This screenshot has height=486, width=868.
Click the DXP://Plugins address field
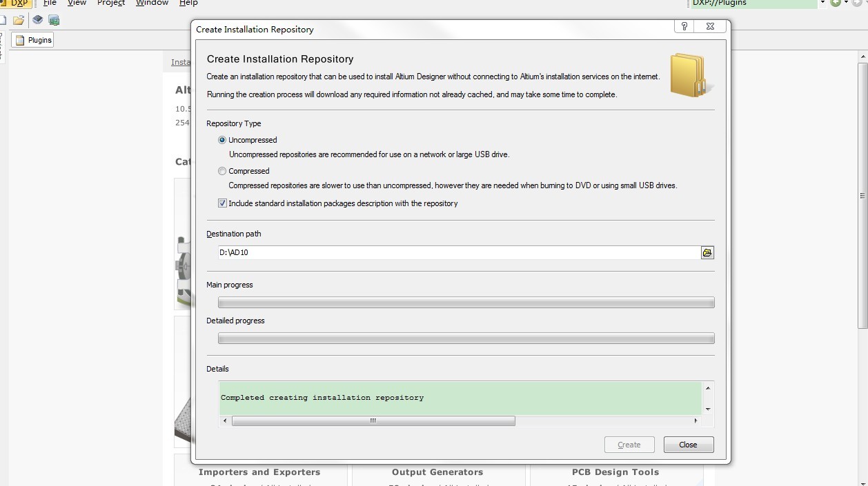(753, 3)
